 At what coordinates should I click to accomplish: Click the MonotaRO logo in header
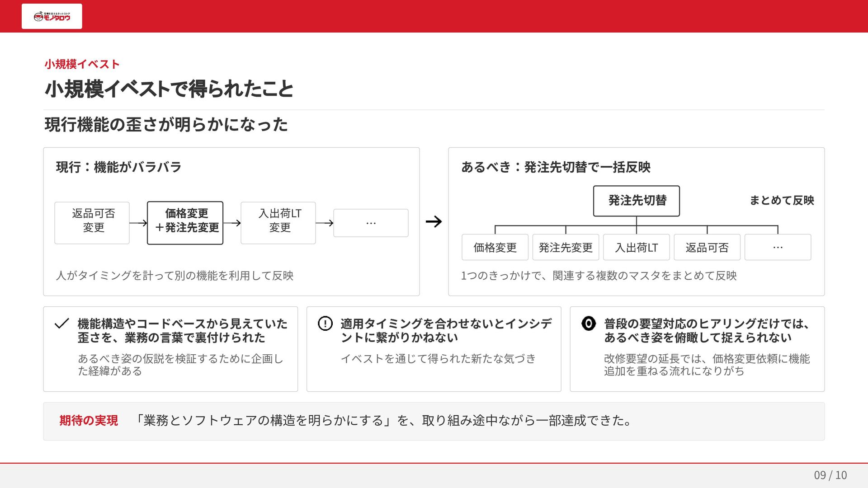click(52, 16)
